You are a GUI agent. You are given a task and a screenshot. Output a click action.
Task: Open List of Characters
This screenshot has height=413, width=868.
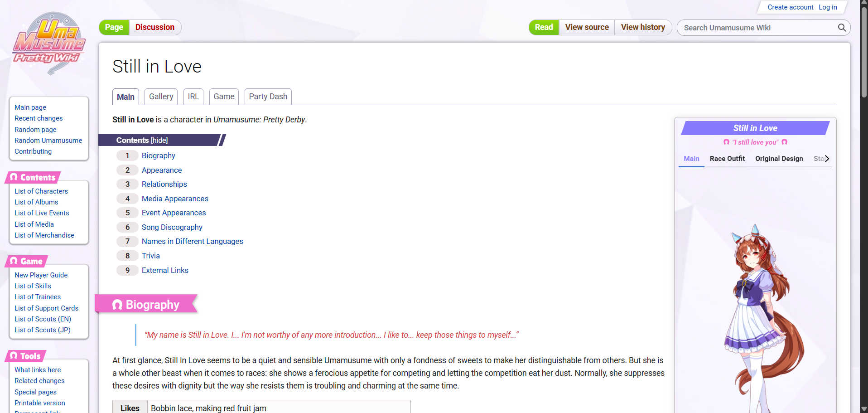(x=41, y=191)
